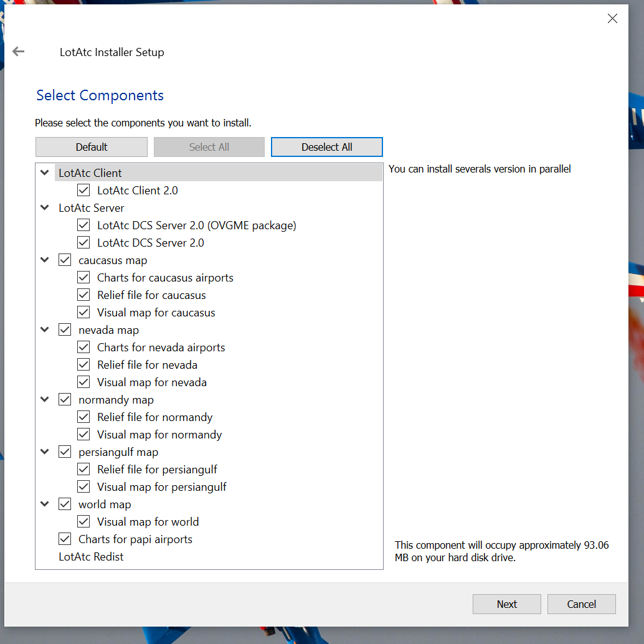644x644 pixels.
Task: Collapse the LotAtc Client section
Action: [x=44, y=173]
